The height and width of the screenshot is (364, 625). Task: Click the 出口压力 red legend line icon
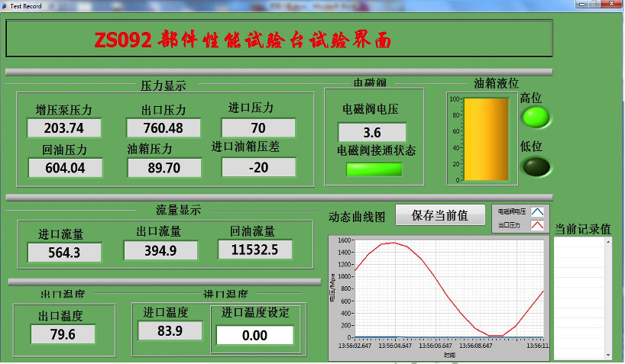click(537, 225)
